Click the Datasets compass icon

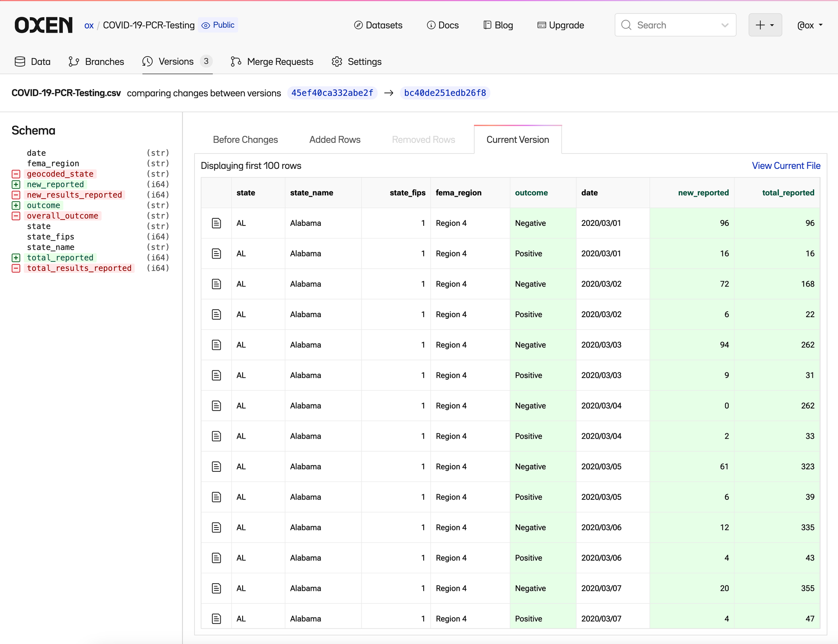358,25
